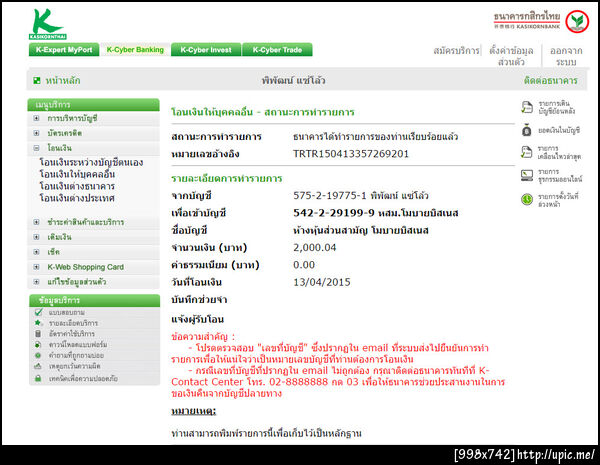The height and width of the screenshot is (465, 600).
Task: Expand แก้ไขข้อมูลส่วนตัว menu section
Action: click(36, 282)
